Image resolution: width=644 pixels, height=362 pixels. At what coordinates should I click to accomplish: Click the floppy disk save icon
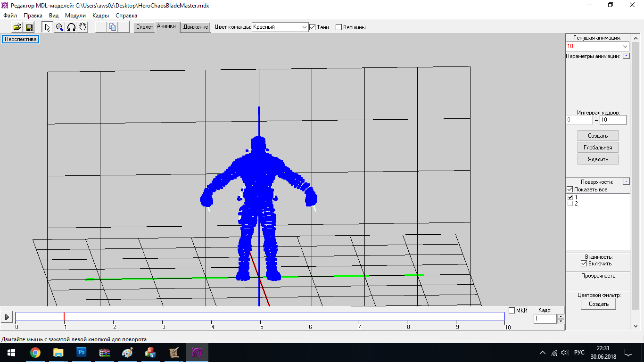(29, 27)
